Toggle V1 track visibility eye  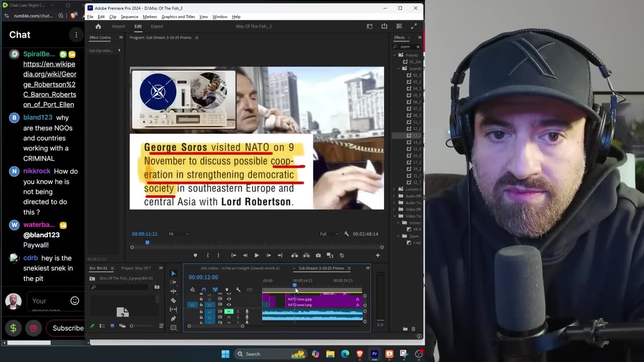coord(229,305)
